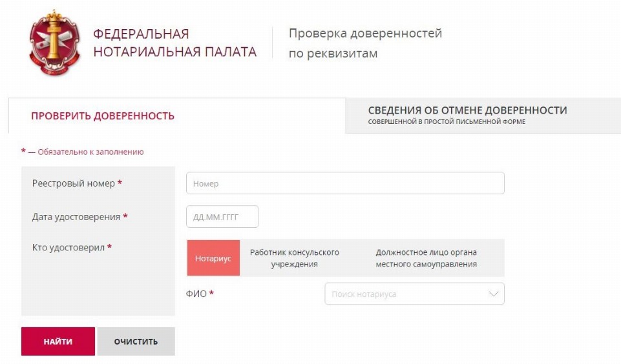Select the Нотариус option
This screenshot has height=364, width=621.
pos(213,258)
